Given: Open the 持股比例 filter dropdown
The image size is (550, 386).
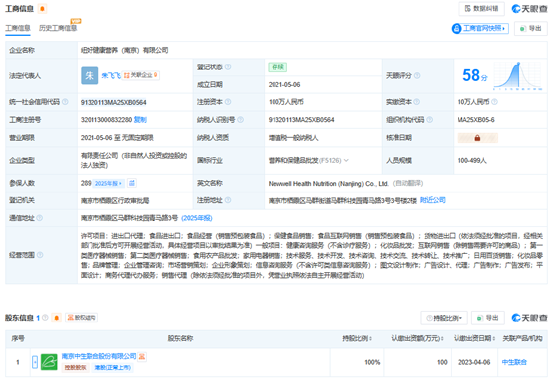Looking at the screenshot, I should (x=444, y=318).
